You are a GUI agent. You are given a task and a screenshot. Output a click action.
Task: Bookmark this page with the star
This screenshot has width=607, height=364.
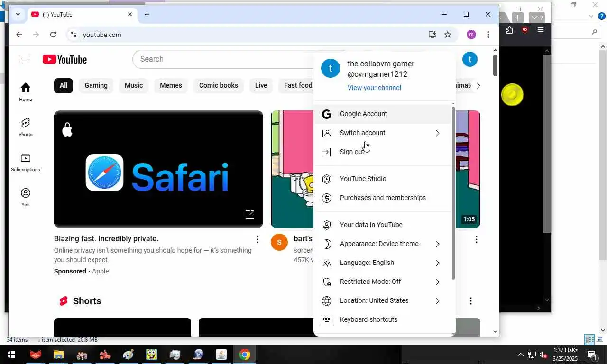(447, 35)
